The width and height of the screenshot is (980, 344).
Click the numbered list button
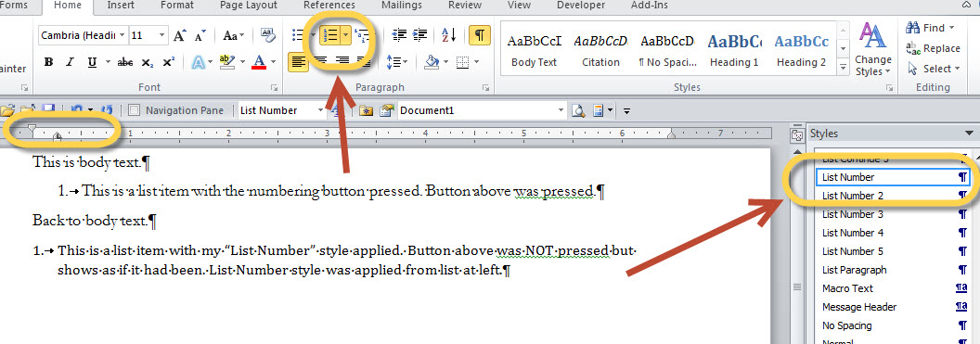[330, 35]
